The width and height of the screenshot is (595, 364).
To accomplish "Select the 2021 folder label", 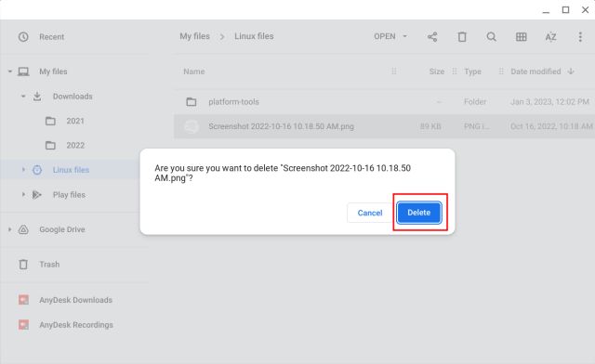I will [75, 121].
